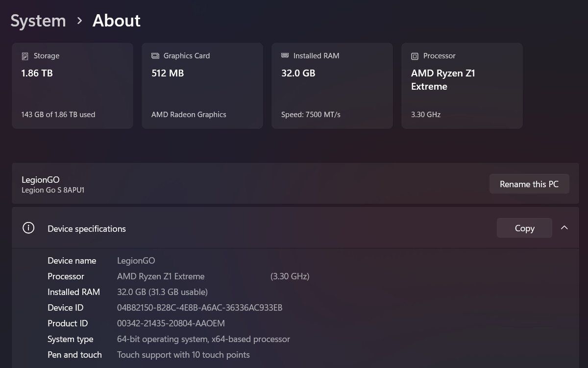588x368 pixels.
Task: Click the Storage drive icon
Action: tap(25, 56)
